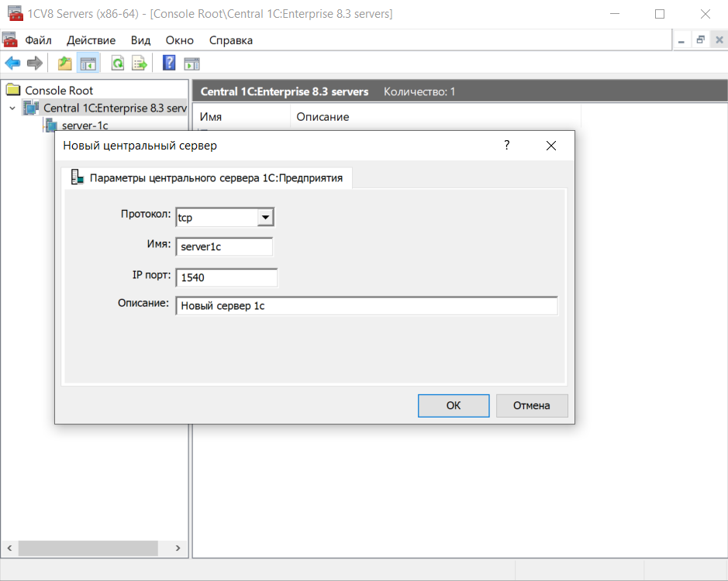Collapse the Central 1C:Enterprise 8.3 servers node
The height and width of the screenshot is (581, 728).
coord(12,108)
